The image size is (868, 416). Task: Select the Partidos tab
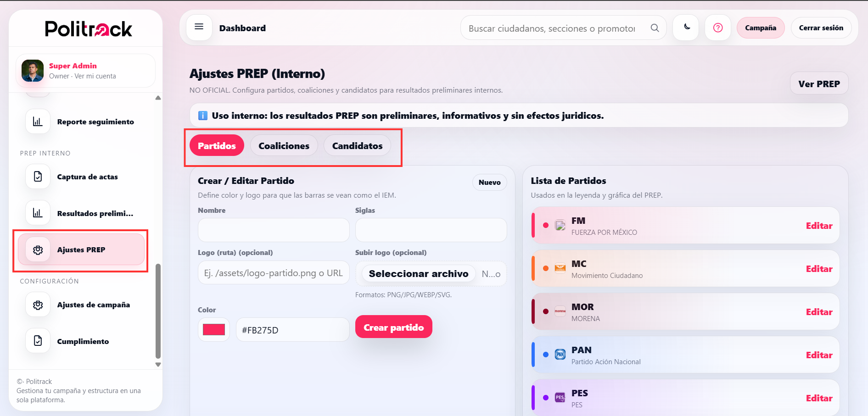[217, 145]
